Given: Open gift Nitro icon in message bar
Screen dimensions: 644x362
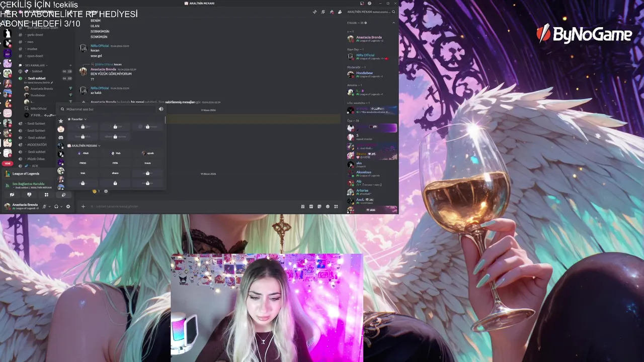Looking at the screenshot, I should click(x=303, y=206).
